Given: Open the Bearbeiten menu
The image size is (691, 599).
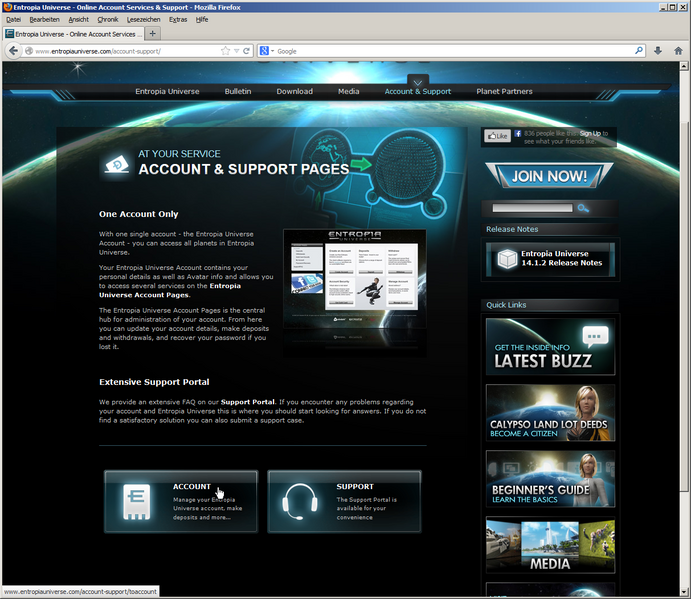Looking at the screenshot, I should (x=45, y=19).
